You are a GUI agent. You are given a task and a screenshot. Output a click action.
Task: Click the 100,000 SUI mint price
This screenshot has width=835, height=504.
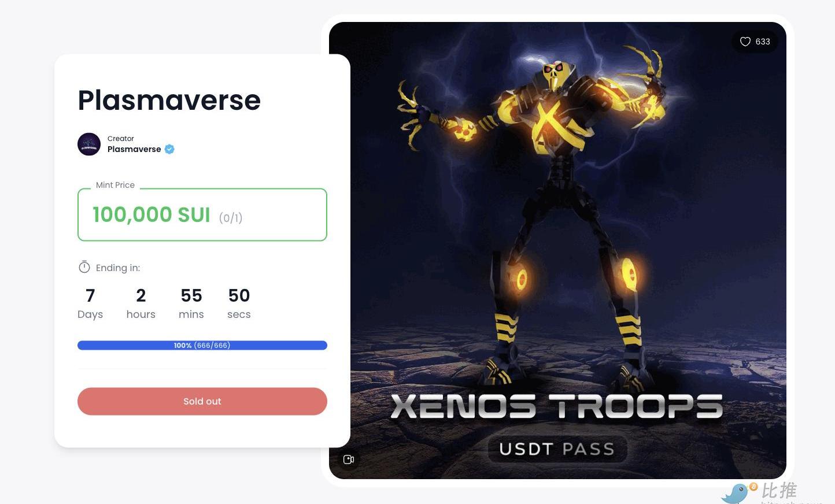(152, 214)
